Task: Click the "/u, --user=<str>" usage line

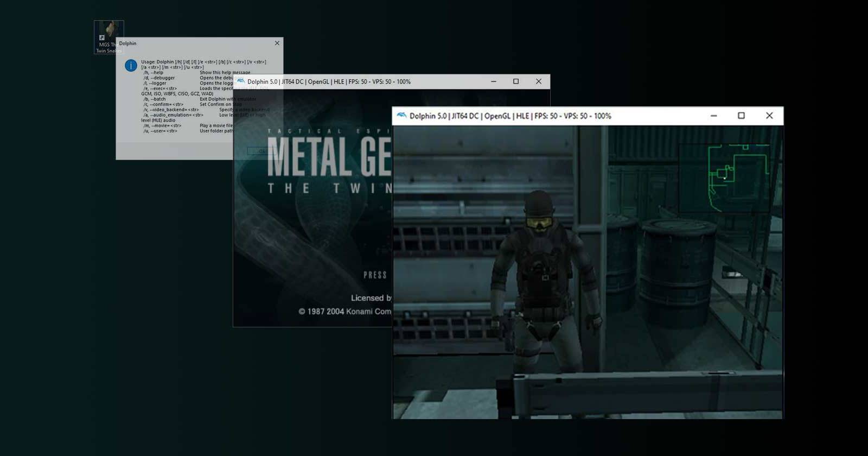Action: tap(160, 131)
